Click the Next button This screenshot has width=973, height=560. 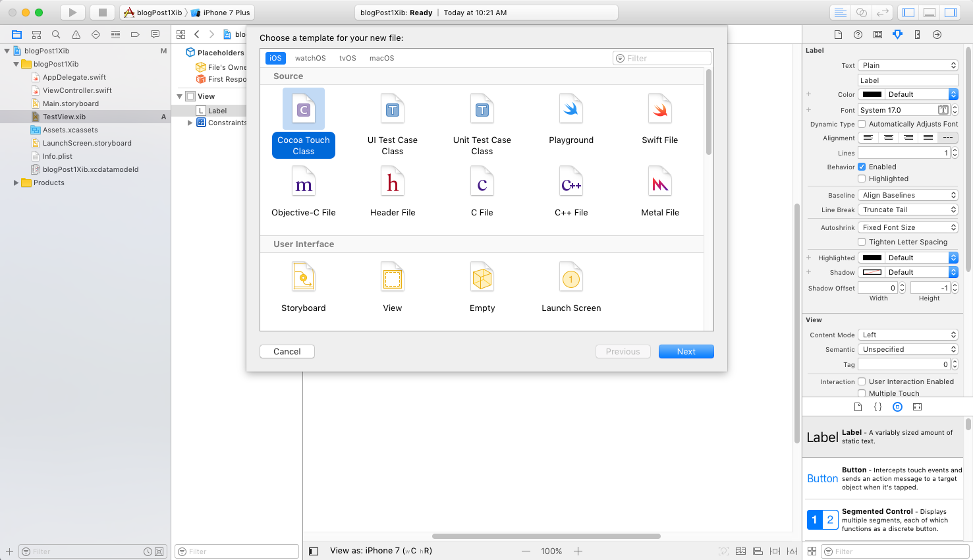pos(686,351)
